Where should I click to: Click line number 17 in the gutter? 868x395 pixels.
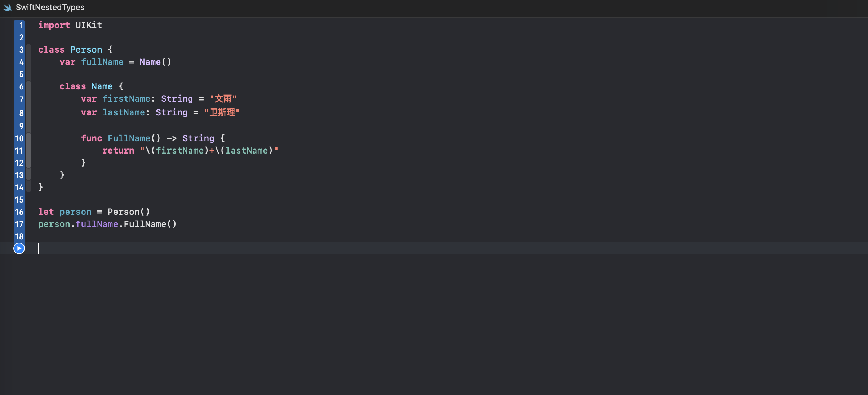click(19, 224)
